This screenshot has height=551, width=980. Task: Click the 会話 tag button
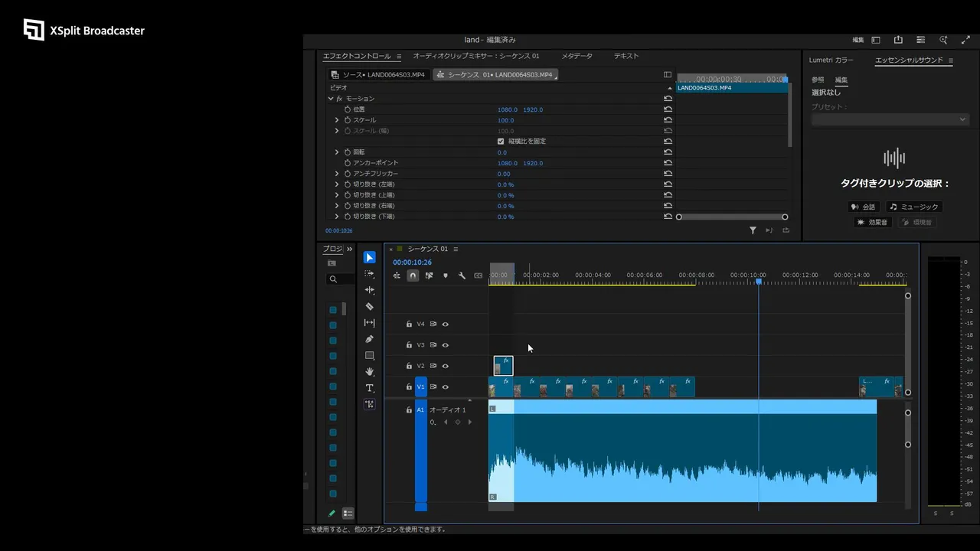pos(864,207)
